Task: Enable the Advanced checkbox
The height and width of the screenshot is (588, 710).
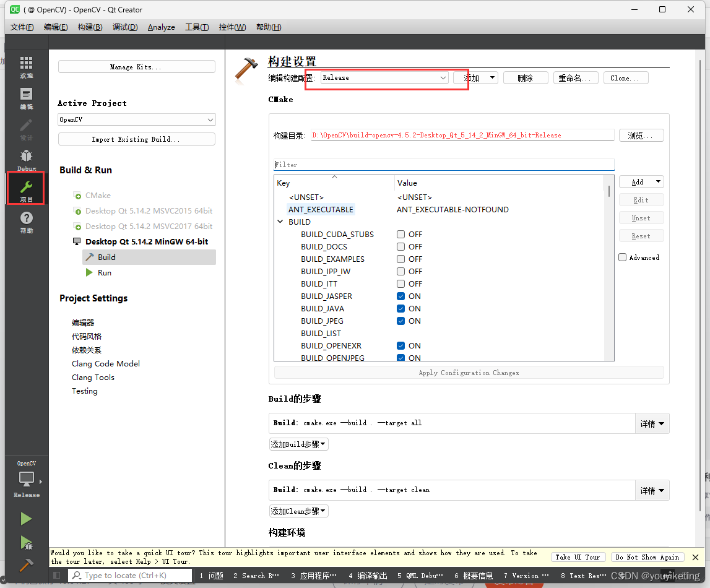Action: [623, 257]
